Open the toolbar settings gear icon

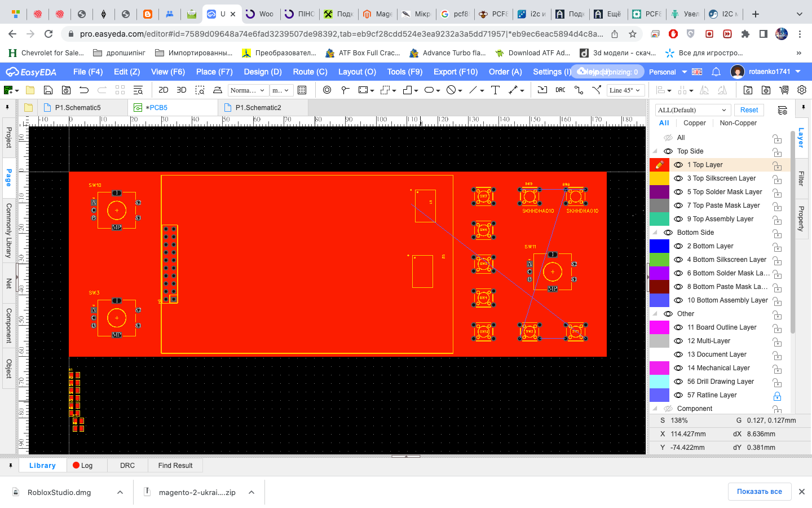[802, 90]
